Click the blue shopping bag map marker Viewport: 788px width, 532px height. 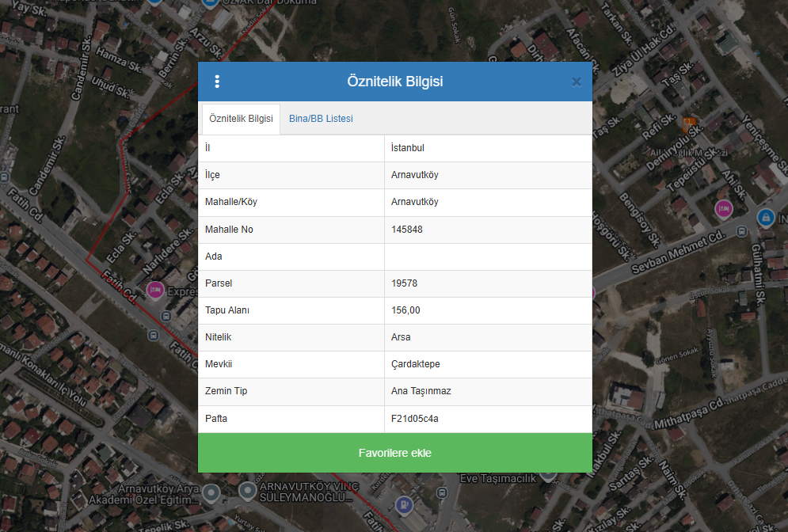[x=765, y=217]
